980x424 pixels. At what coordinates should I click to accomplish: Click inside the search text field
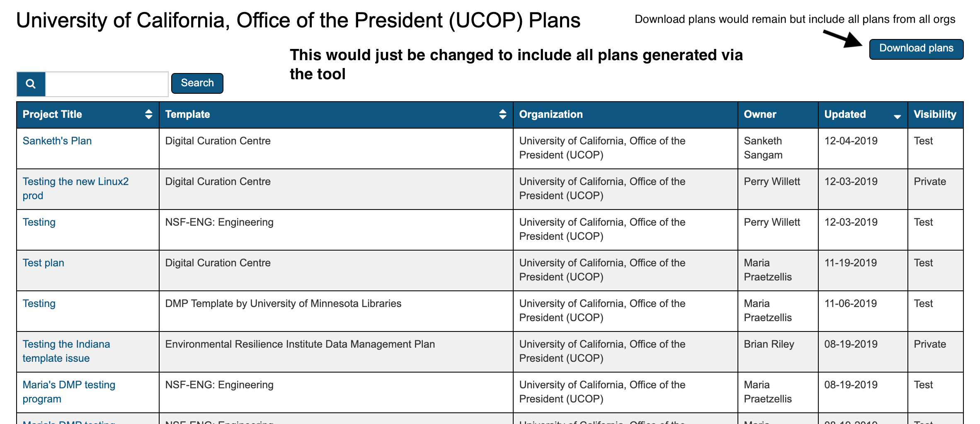106,83
